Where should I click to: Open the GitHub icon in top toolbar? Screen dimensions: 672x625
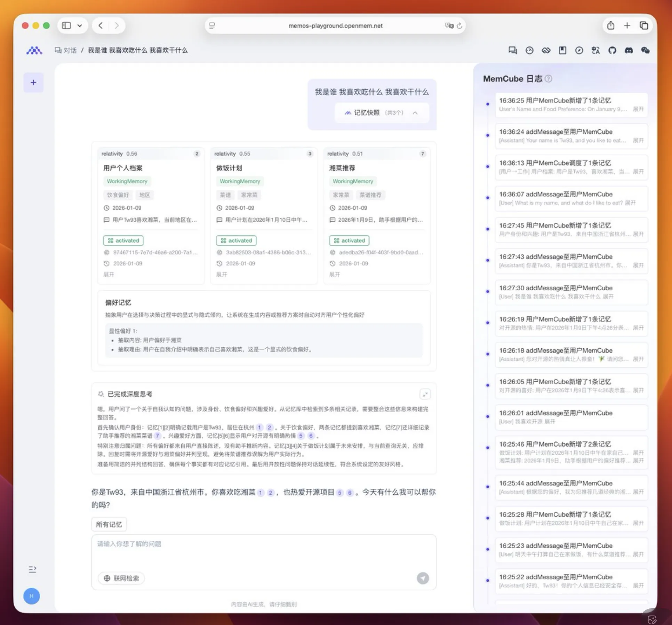point(612,50)
